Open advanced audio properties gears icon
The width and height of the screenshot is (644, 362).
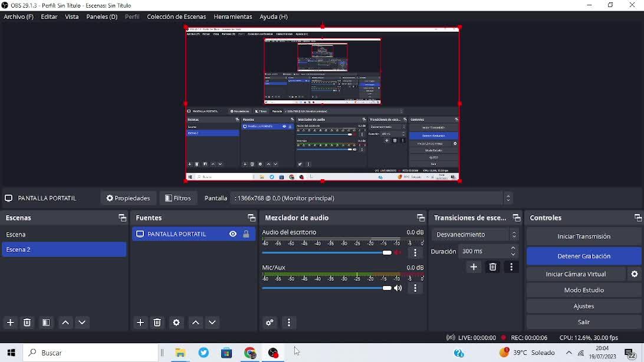tap(270, 322)
